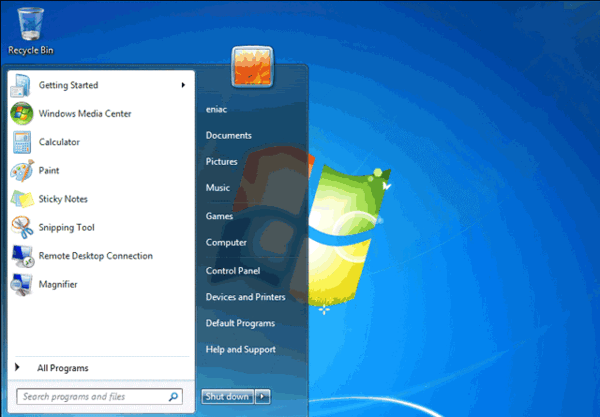
Task: Click the Sticky Notes icon
Action: [x=22, y=199]
